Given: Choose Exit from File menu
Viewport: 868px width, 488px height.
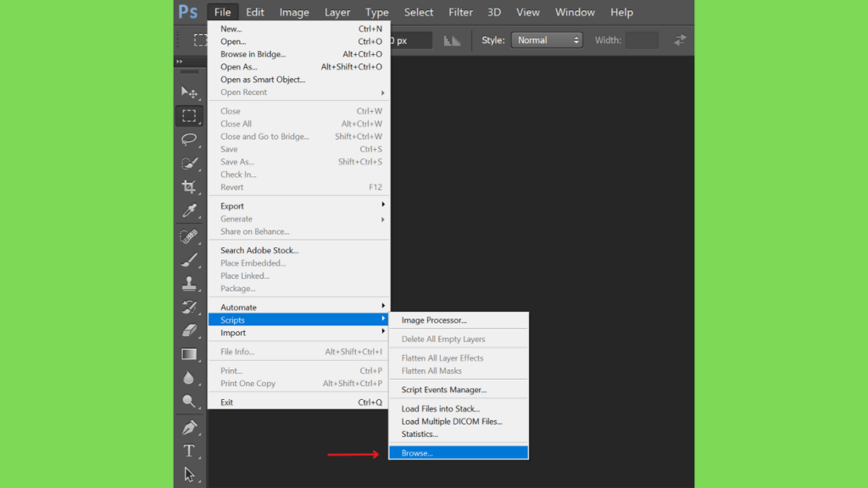Looking at the screenshot, I should tap(299, 402).
